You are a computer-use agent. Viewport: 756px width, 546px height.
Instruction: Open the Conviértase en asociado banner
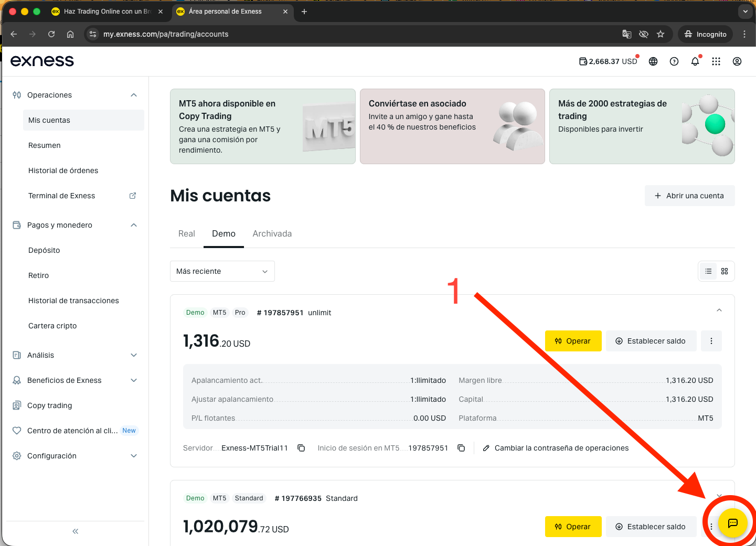point(452,126)
